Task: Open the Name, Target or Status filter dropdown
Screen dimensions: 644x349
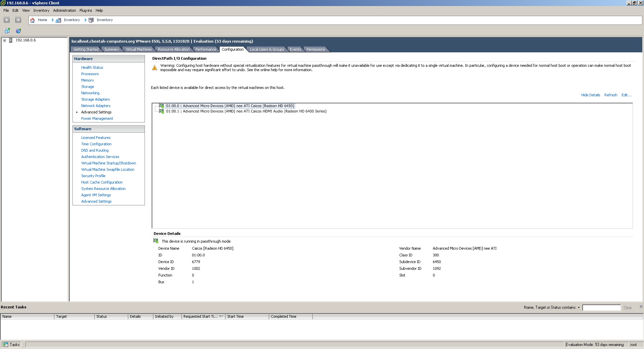Action: click(579, 308)
